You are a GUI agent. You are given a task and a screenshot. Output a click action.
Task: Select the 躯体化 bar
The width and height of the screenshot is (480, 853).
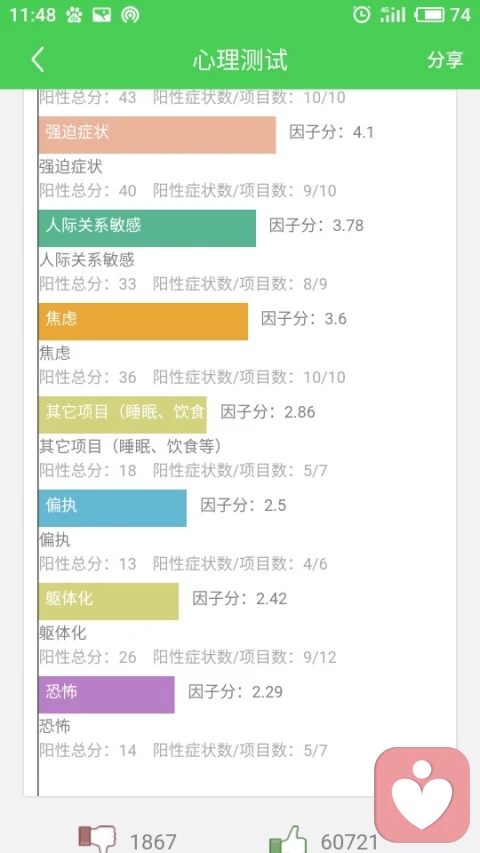coord(108,601)
